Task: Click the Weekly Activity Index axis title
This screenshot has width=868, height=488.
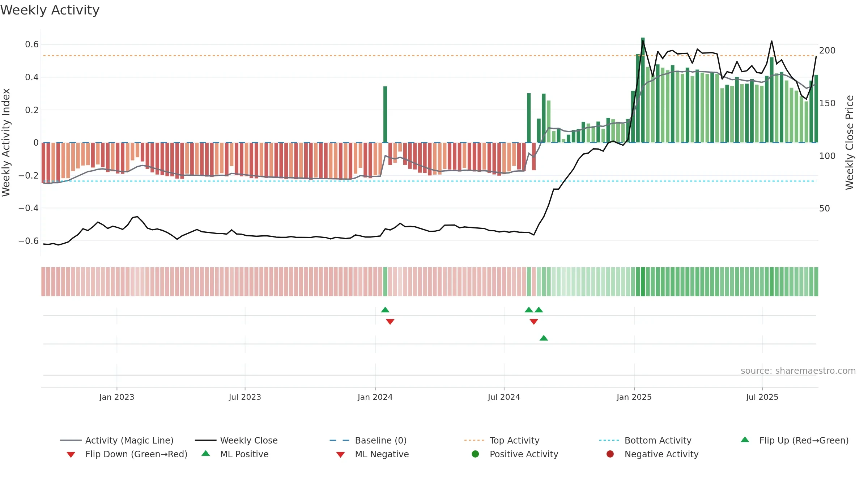Action: [6, 142]
